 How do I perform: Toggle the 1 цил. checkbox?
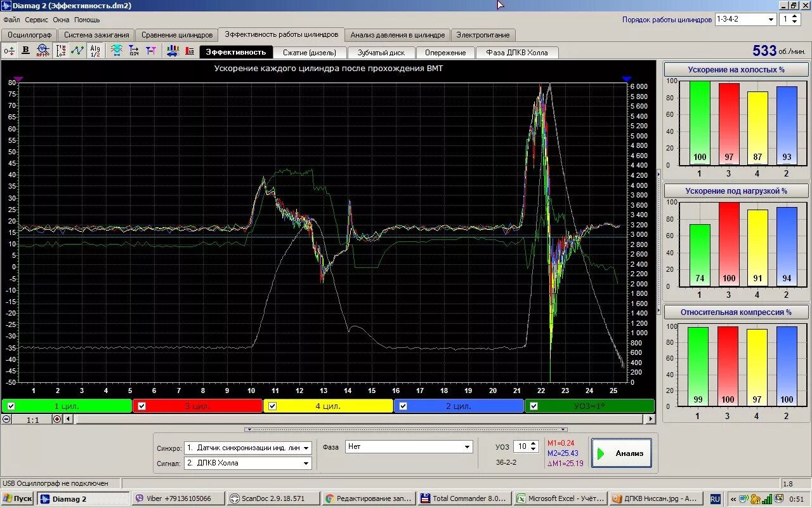tap(11, 406)
